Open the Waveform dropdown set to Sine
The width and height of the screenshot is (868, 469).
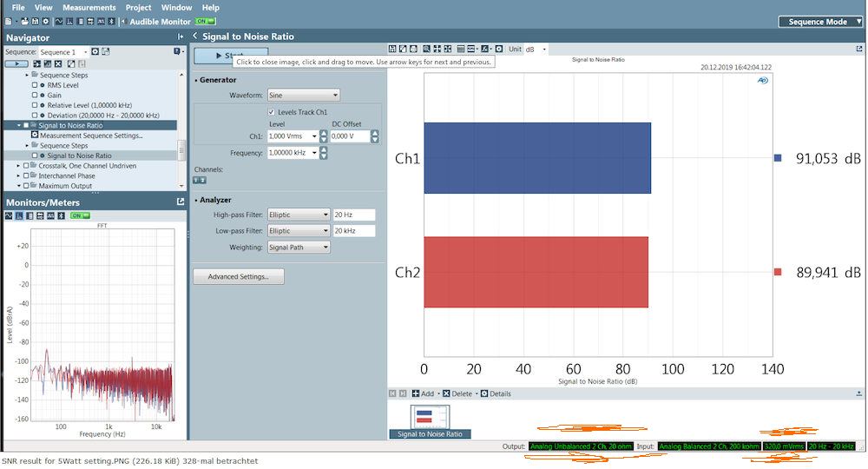(x=303, y=95)
